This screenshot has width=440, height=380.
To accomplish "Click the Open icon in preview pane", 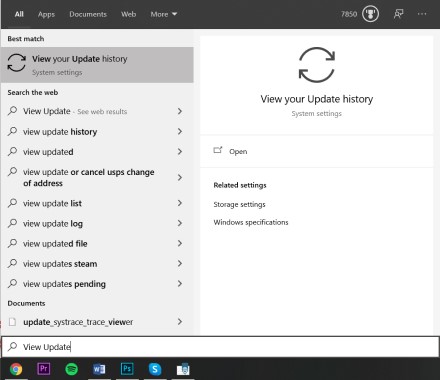I will (x=218, y=150).
